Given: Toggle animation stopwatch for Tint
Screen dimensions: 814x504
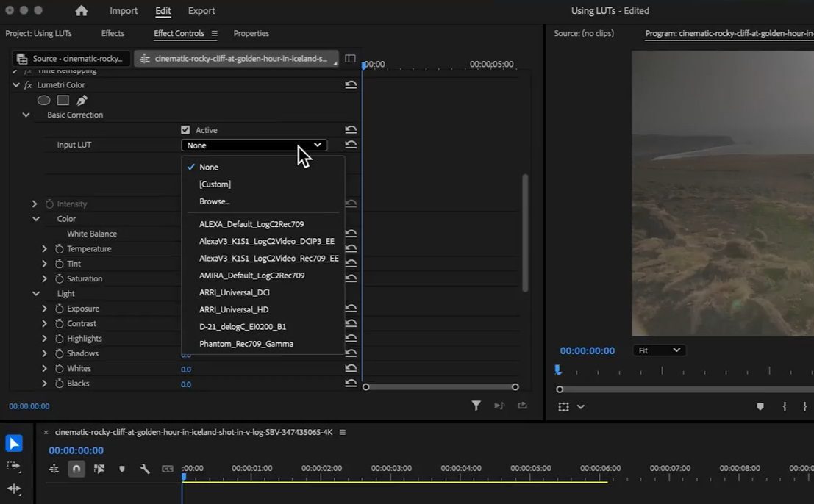Looking at the screenshot, I should coord(59,264).
